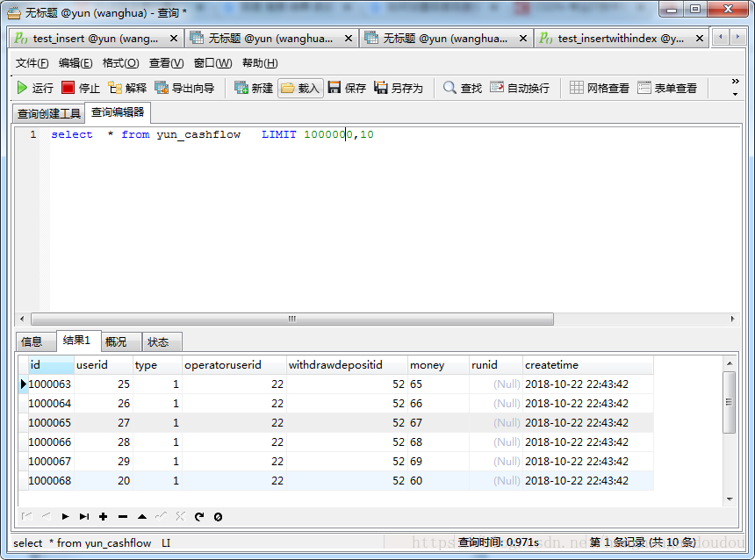755x560 pixels.
Task: Go to next record navigation button
Action: click(x=65, y=517)
